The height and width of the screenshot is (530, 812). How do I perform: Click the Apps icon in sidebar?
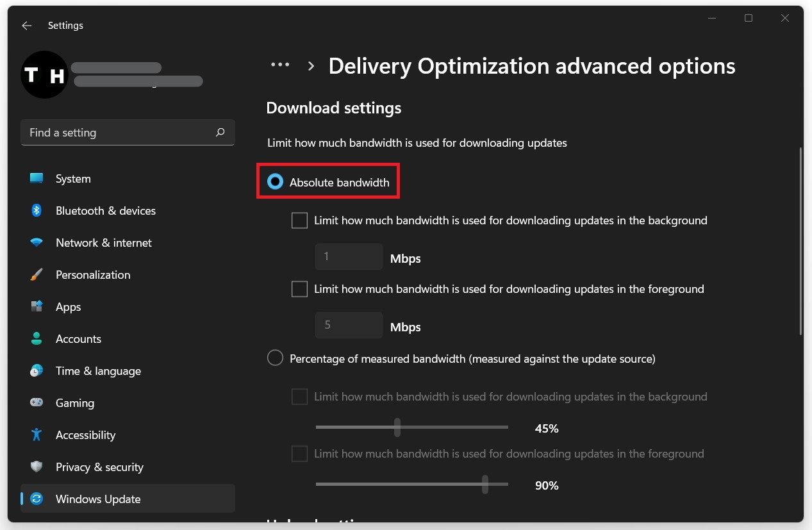pyautogui.click(x=37, y=307)
